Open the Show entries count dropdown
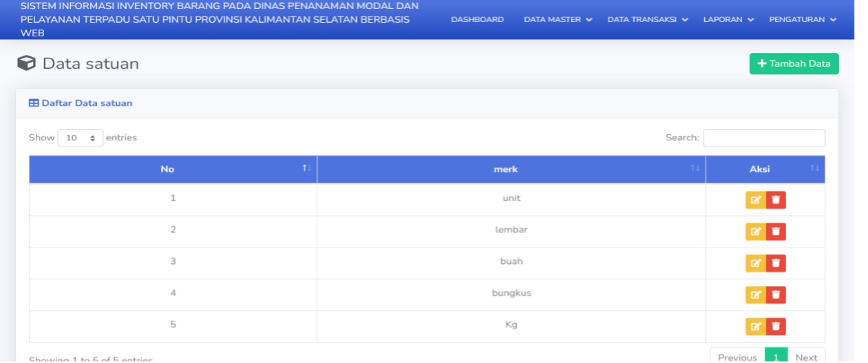 click(81, 137)
